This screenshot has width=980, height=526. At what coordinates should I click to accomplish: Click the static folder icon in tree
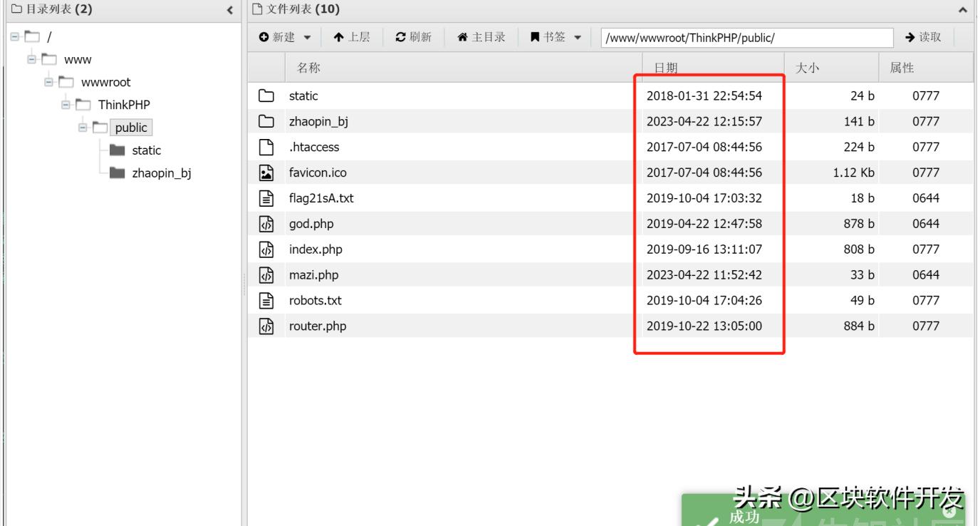coord(117,150)
